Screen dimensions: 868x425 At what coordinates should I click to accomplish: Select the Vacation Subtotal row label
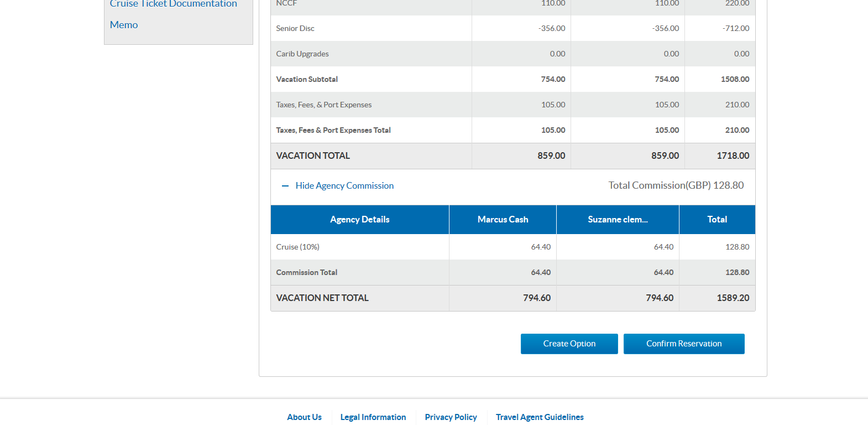307,79
